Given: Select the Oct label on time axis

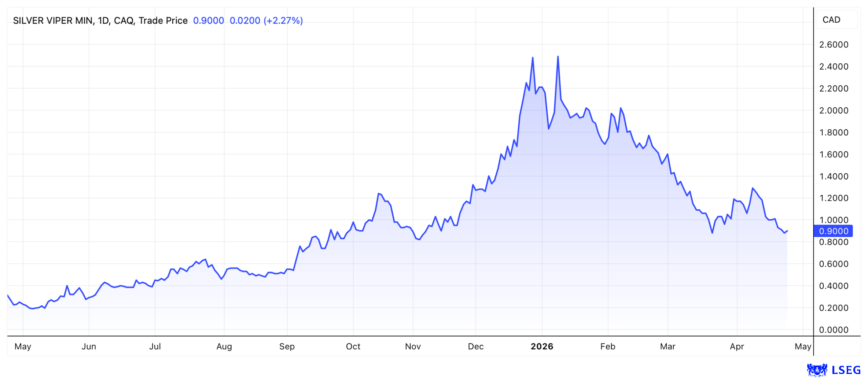Looking at the screenshot, I should tap(353, 346).
